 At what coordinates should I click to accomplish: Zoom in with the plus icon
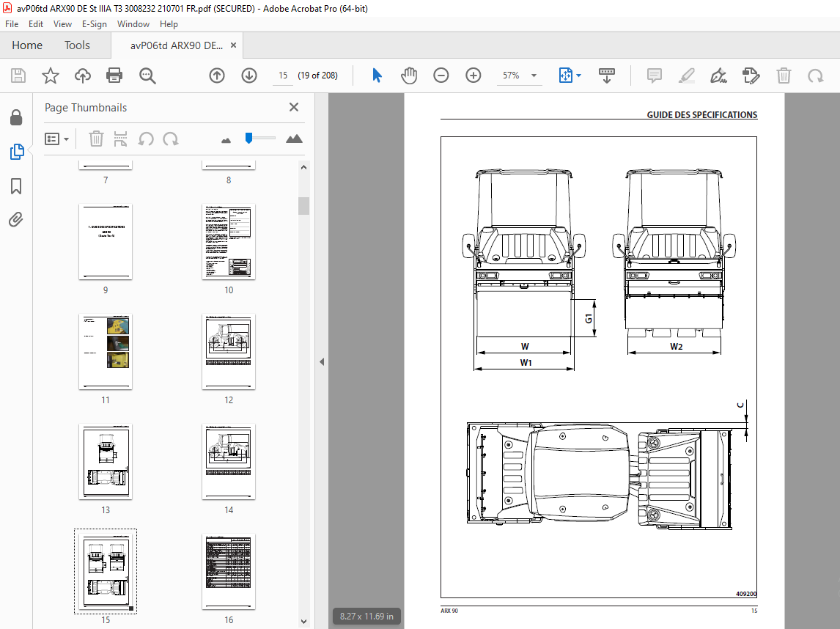pyautogui.click(x=473, y=76)
